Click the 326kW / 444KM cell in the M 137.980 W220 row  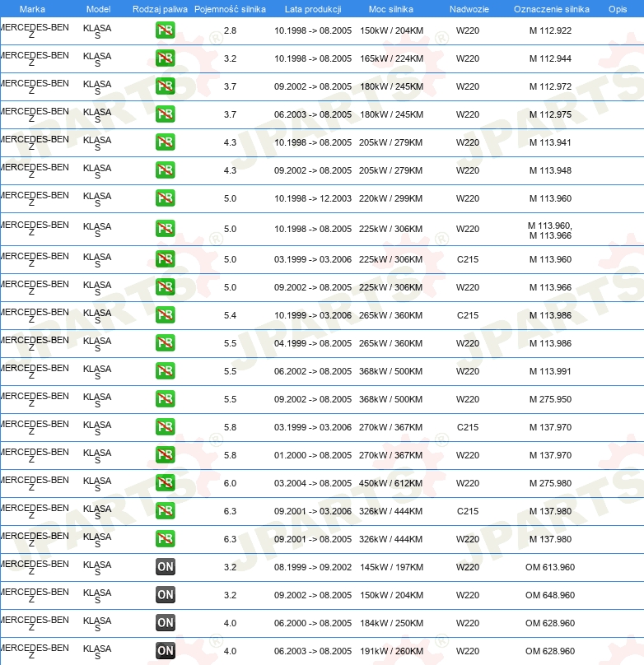point(390,539)
